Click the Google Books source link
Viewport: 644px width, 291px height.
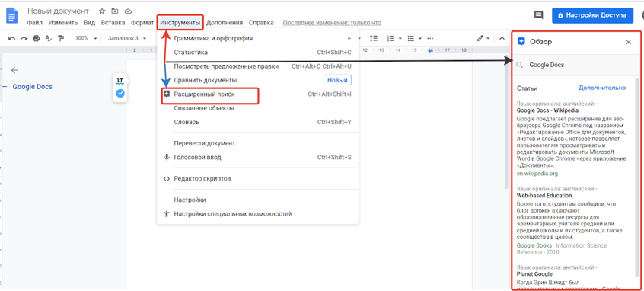(x=534, y=246)
